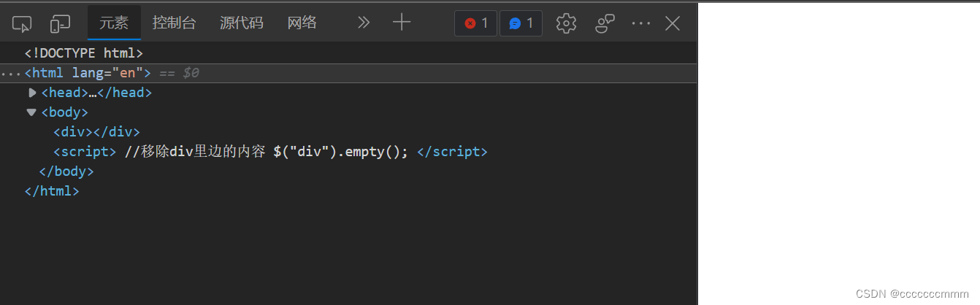Switch to the 网络 tab
The width and height of the screenshot is (980, 305).
pos(302,23)
